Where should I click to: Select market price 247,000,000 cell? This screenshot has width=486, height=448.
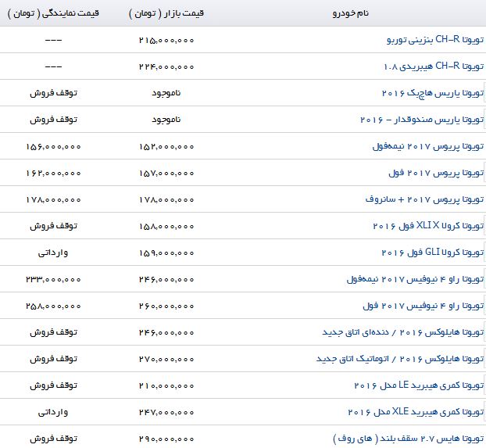pos(166,413)
